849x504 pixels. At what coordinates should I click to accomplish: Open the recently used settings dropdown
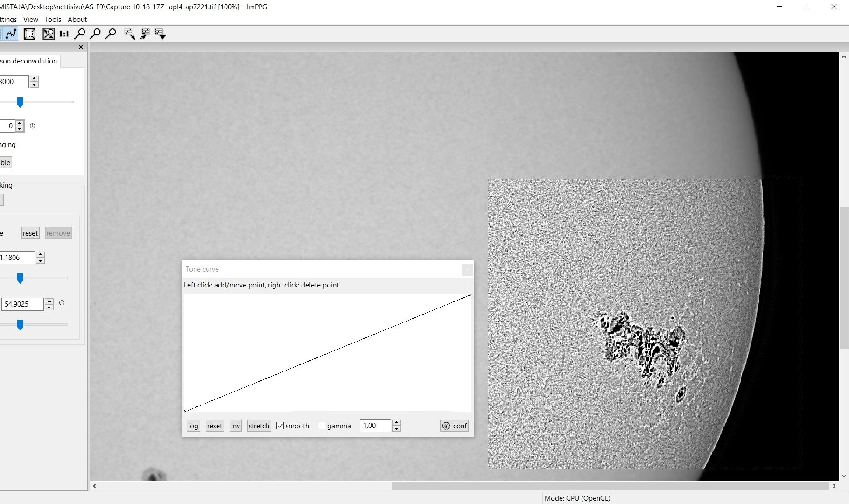[161, 34]
